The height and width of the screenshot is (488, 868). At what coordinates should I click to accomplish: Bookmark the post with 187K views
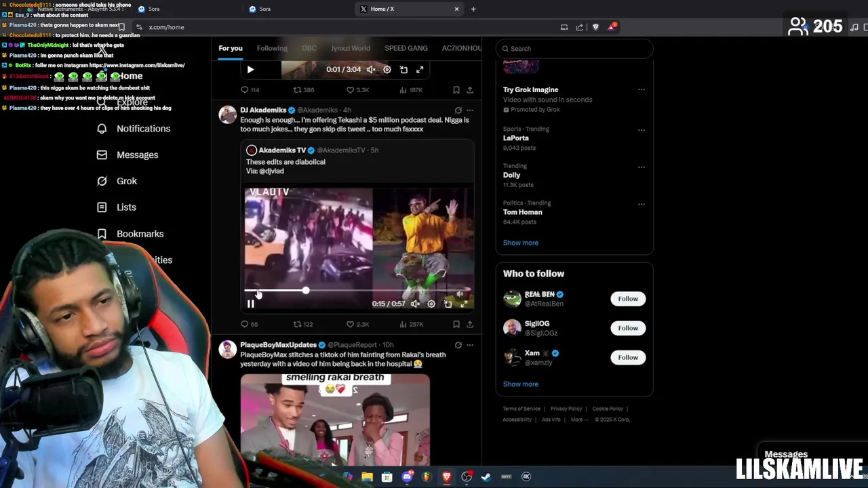456,90
